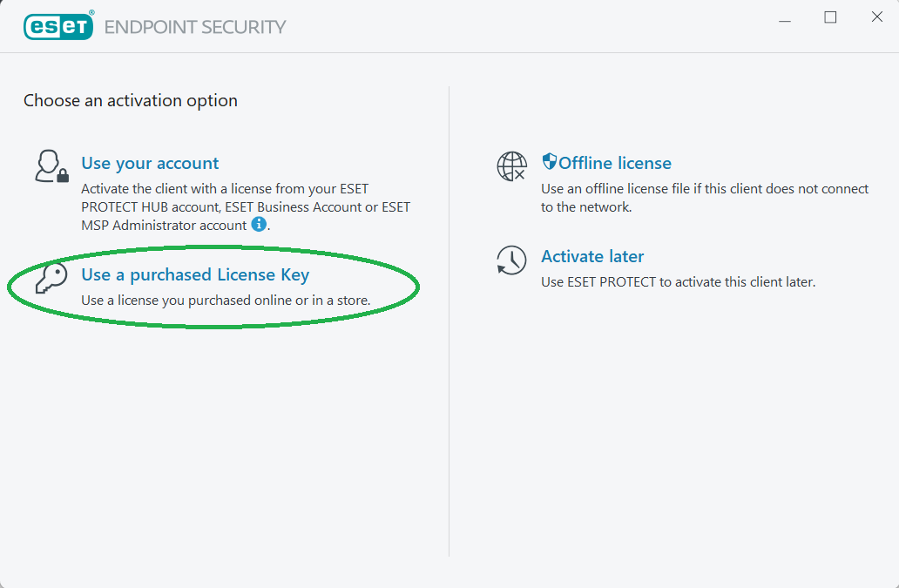
Task: Click the ESET shield emblem in the logo
Action: pyautogui.click(x=57, y=26)
